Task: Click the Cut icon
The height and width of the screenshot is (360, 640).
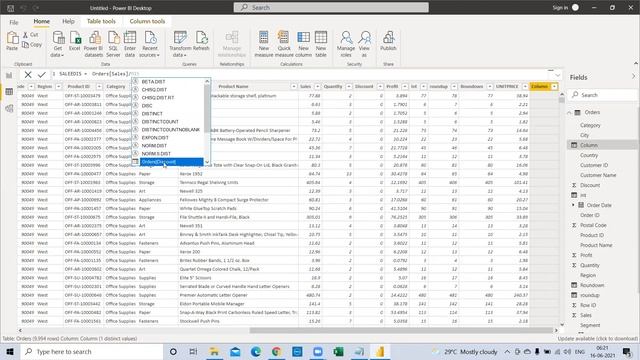Action: tap(31, 35)
